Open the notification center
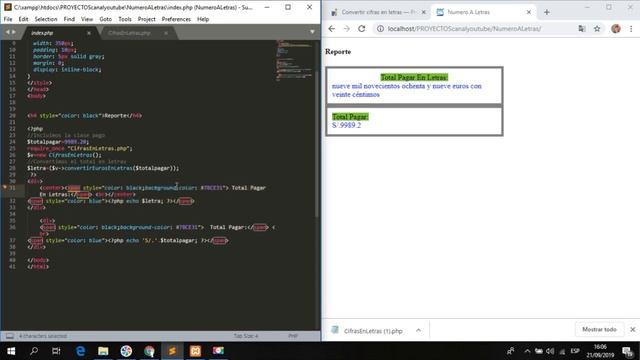Viewport: 640px width, 360px height. (x=627, y=351)
